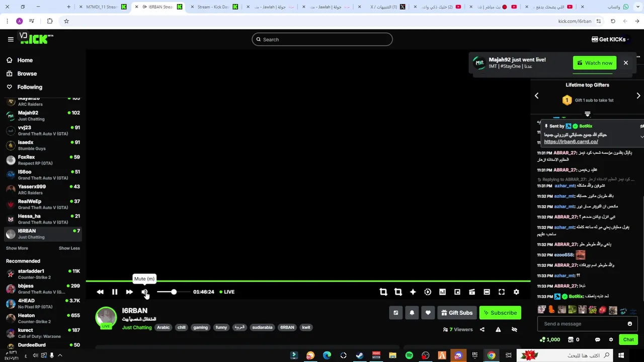Select the kwit tag

tap(306, 328)
